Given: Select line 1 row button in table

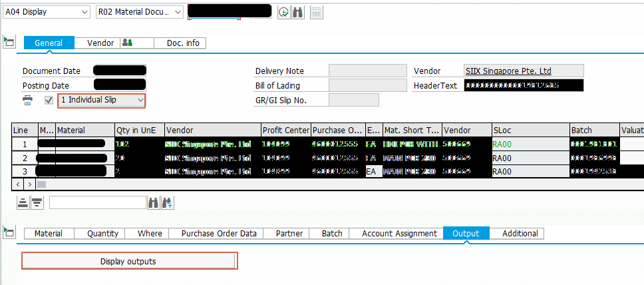Looking at the screenshot, I should 25,144.
